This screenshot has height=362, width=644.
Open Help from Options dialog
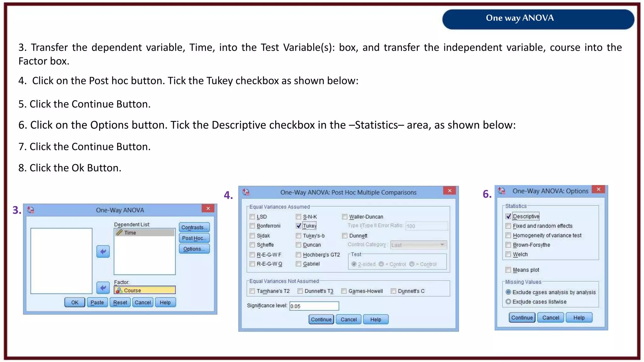pos(579,317)
